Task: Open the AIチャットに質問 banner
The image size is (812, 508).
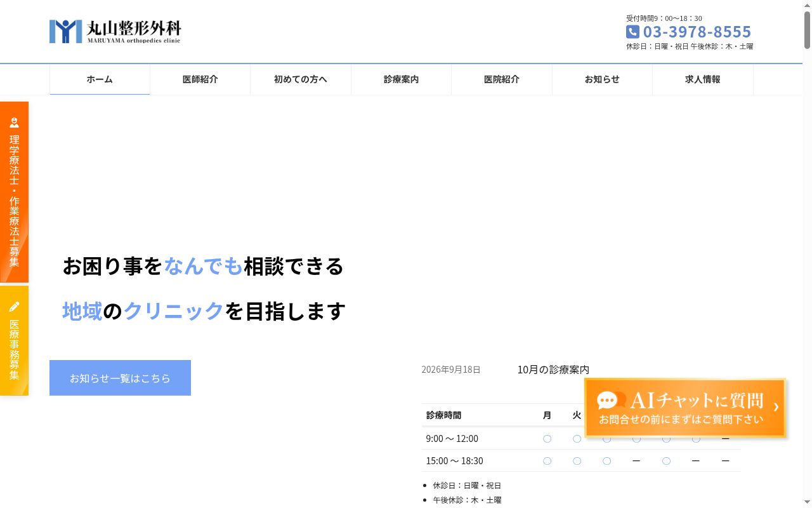Action: click(685, 408)
